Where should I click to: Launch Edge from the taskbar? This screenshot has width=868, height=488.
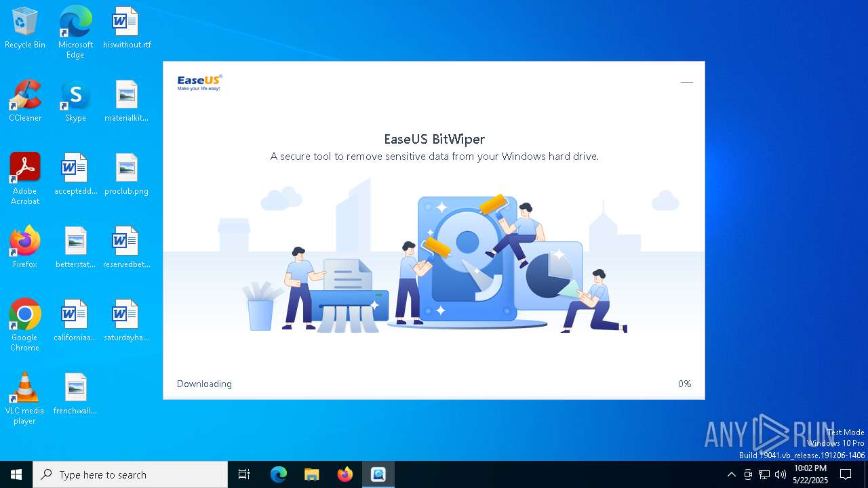click(x=279, y=474)
